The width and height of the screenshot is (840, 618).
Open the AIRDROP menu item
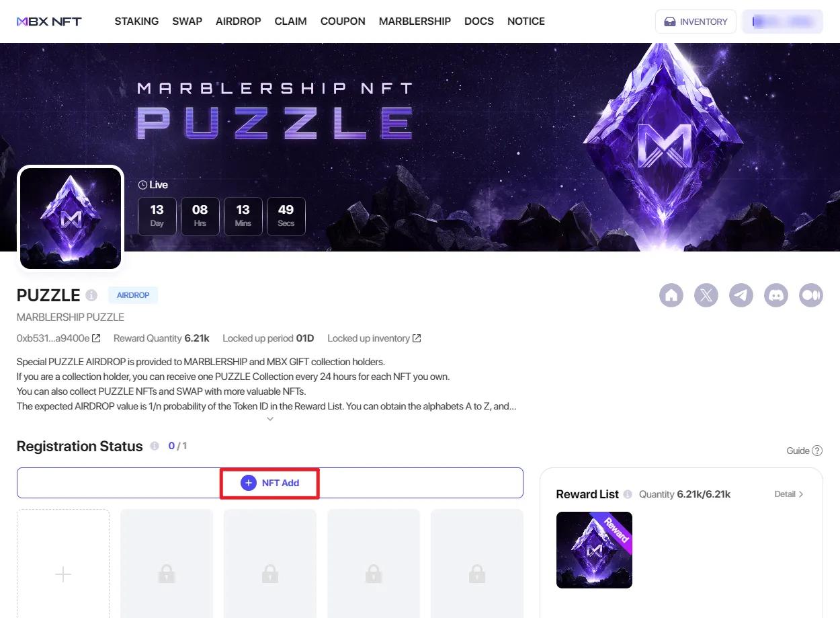238,22
